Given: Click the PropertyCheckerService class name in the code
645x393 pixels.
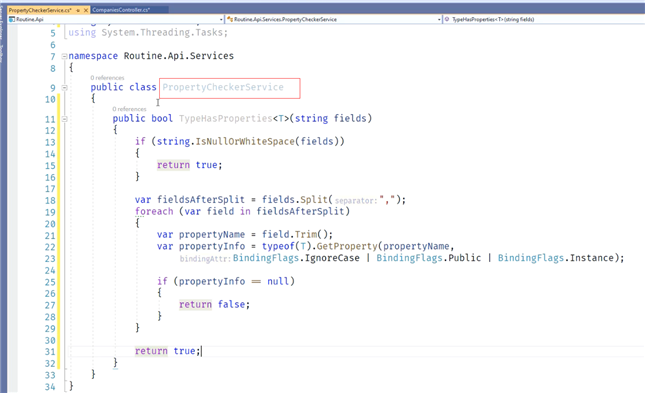Looking at the screenshot, I should click(x=223, y=87).
